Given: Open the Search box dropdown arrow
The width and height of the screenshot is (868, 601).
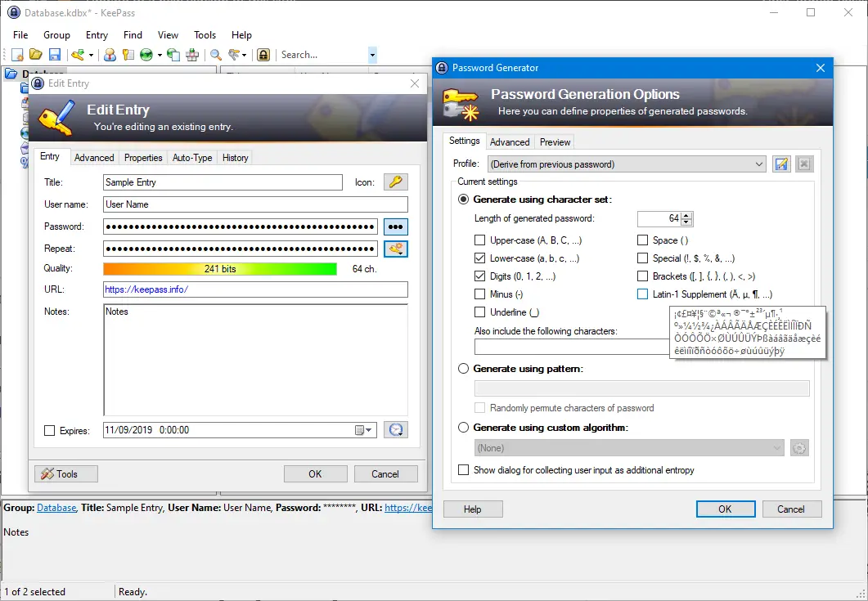Looking at the screenshot, I should point(372,54).
